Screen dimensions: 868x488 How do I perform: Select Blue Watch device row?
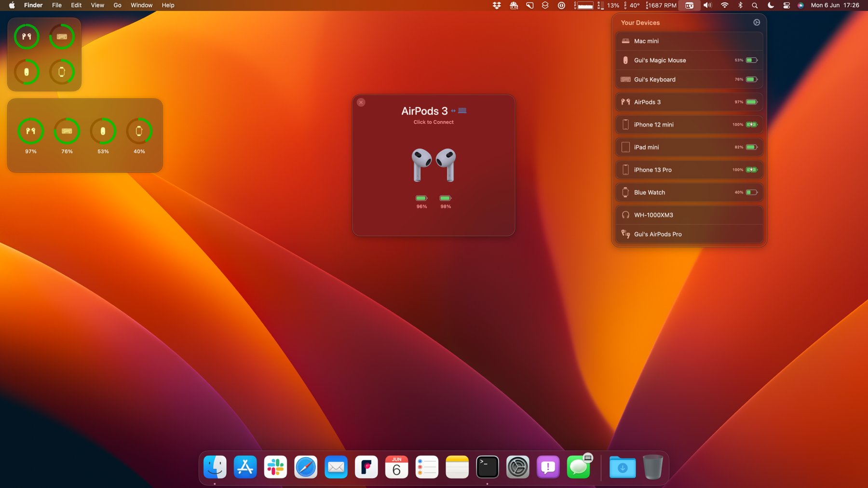(689, 192)
